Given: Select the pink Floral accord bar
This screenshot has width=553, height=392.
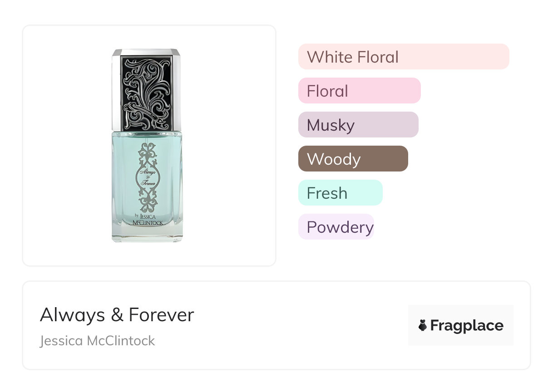Looking at the screenshot, I should [x=359, y=91].
